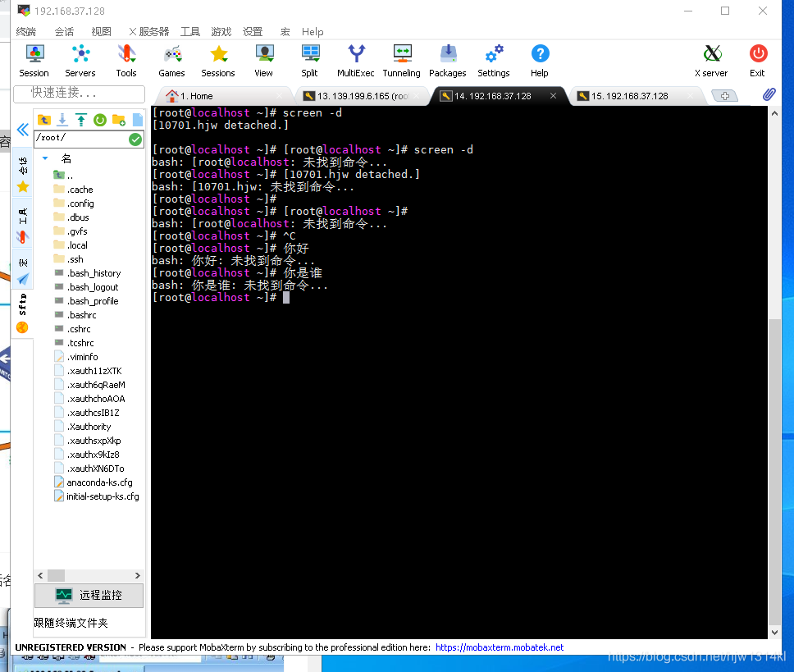Click file list horizontal scrollbar left arrow
This screenshot has width=794, height=672.
40,576
